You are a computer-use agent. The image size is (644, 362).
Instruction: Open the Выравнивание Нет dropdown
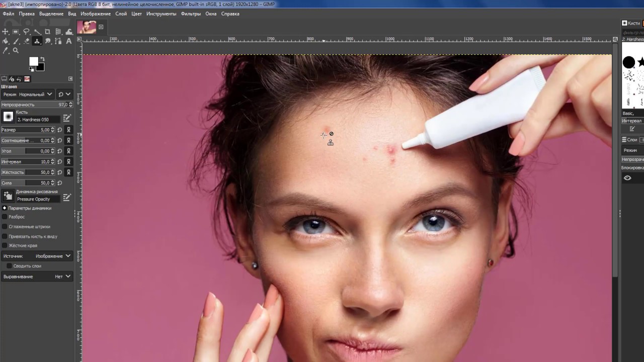coord(37,277)
